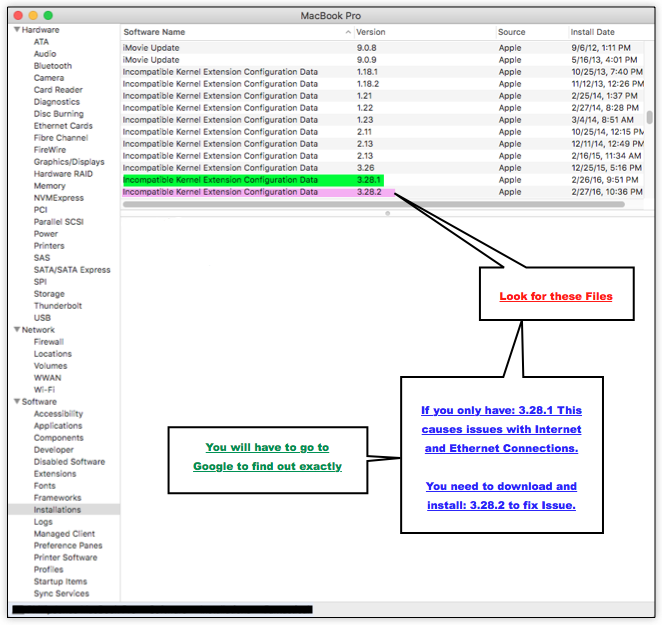662x625 pixels.
Task: Collapse the Hardware section triangle
Action: tap(17, 30)
